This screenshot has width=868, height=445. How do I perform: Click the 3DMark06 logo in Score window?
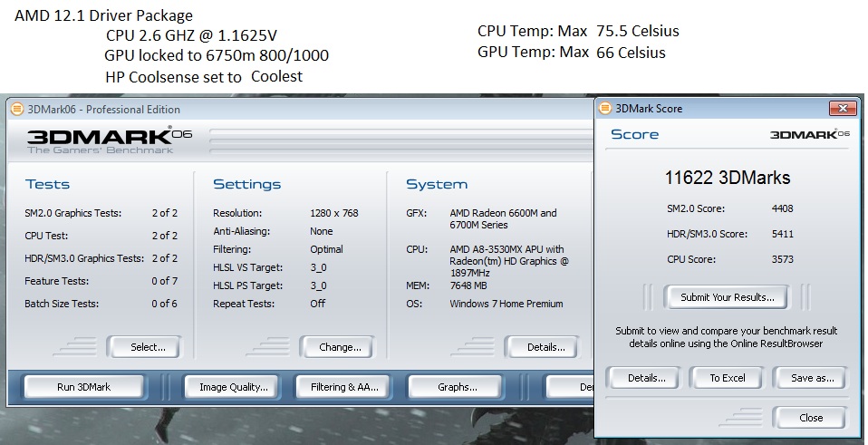[x=809, y=134]
